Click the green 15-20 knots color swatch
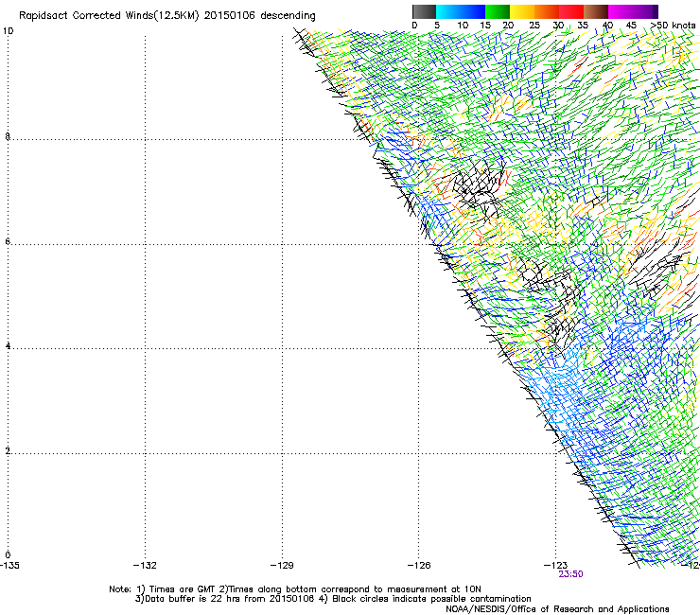 498,11
